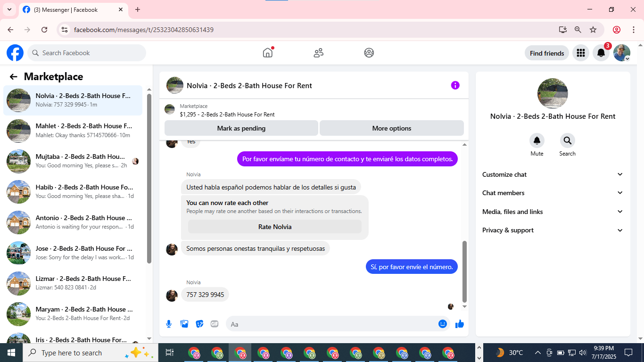This screenshot has height=362, width=644.
Task: Open the Groups icon in top navigation
Action: [369, 53]
